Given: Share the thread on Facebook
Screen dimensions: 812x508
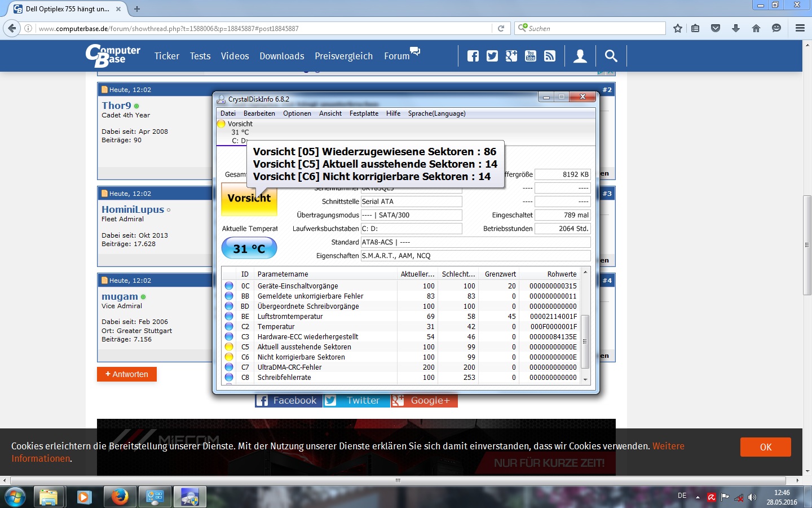Looking at the screenshot, I should tap(288, 400).
